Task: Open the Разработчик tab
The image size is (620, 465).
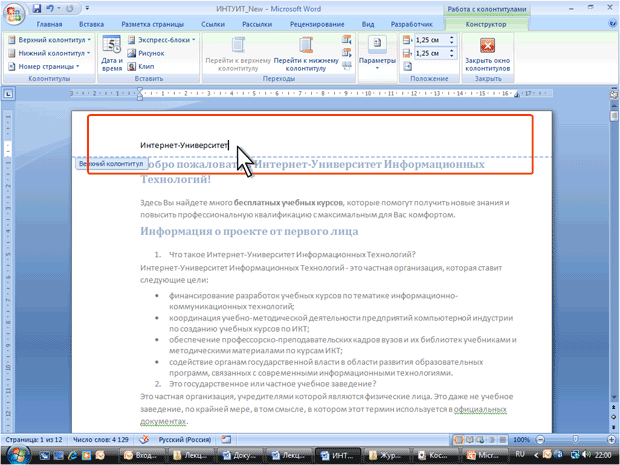Action: [411, 24]
